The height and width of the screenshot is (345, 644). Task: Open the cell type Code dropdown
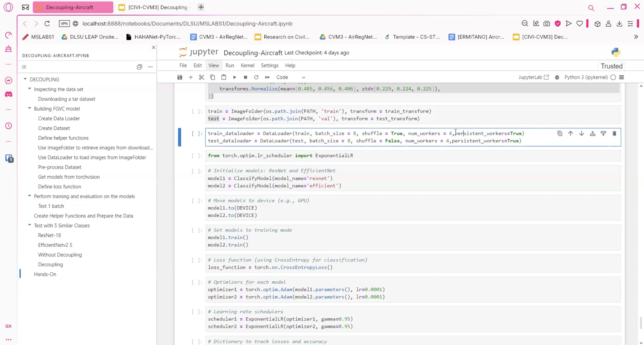(290, 77)
